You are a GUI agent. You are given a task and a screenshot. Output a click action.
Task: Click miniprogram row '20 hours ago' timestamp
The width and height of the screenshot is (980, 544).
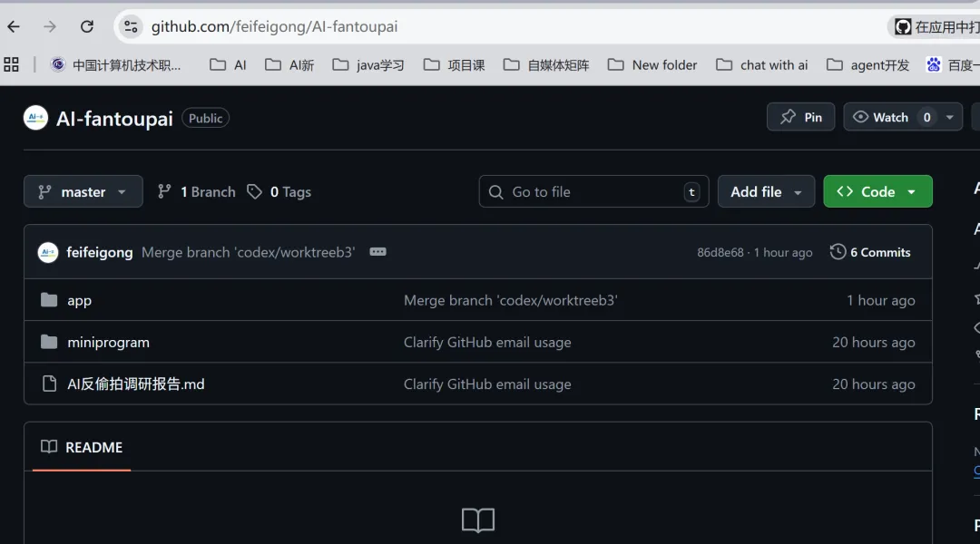pyautogui.click(x=873, y=342)
